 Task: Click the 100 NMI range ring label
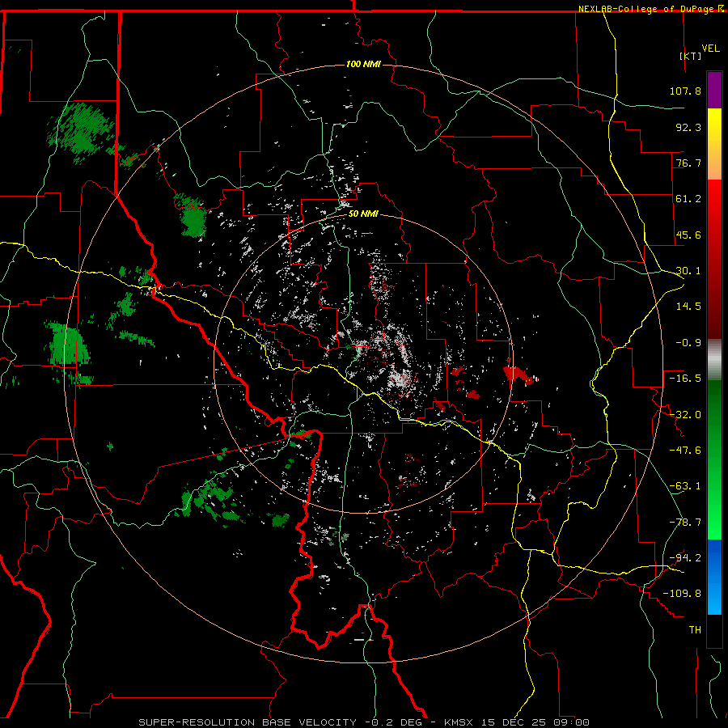363,64
